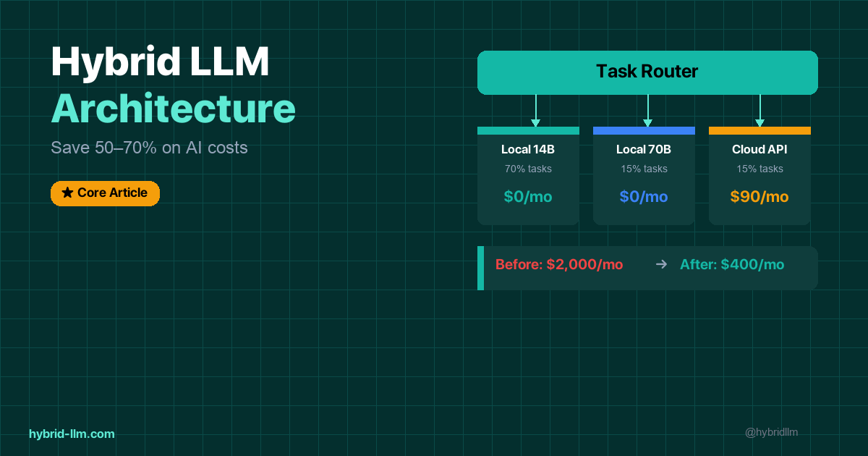Click the blue bar above Local 70B
Image resolution: width=868 pixels, height=456 pixels.
644,131
